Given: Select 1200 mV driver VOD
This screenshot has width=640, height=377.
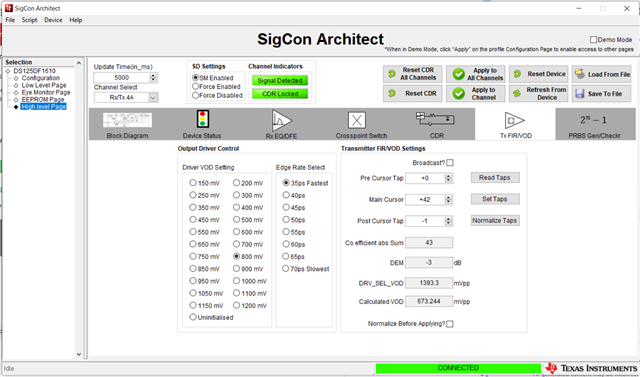Looking at the screenshot, I should click(236, 305).
